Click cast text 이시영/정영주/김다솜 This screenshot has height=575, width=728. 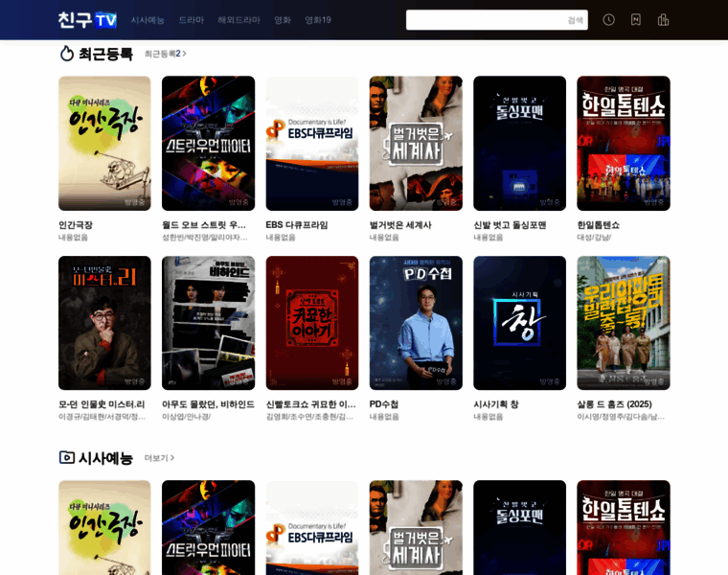click(x=621, y=417)
